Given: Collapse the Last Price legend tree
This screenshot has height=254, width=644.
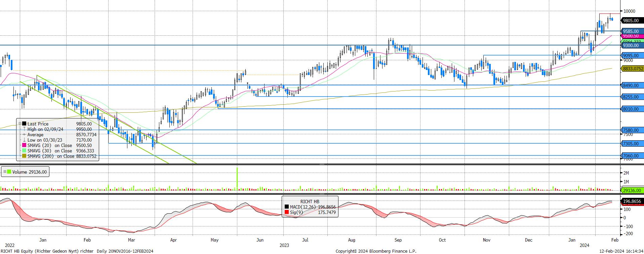Looking at the screenshot, I should [x=20, y=124].
